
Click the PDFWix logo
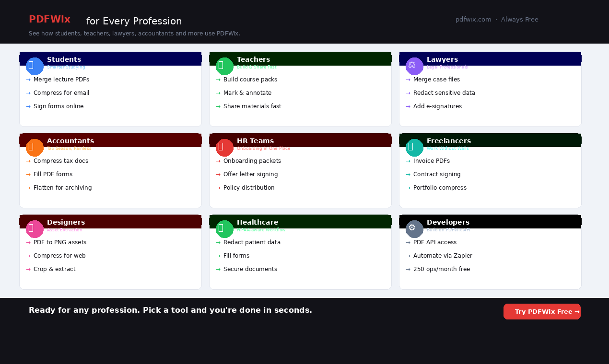49,20
